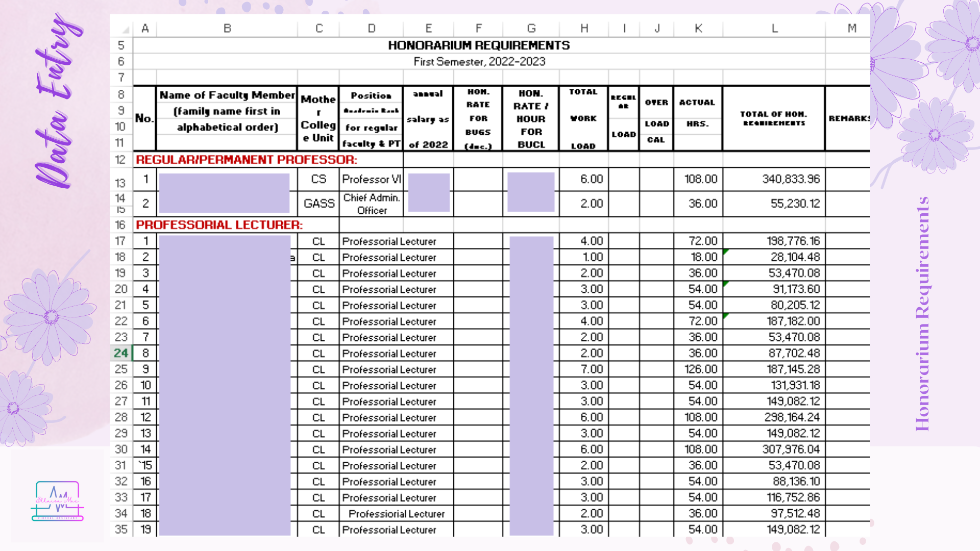Viewport: 980px width, 551px height.
Task: Select column header B
Action: (x=227, y=29)
